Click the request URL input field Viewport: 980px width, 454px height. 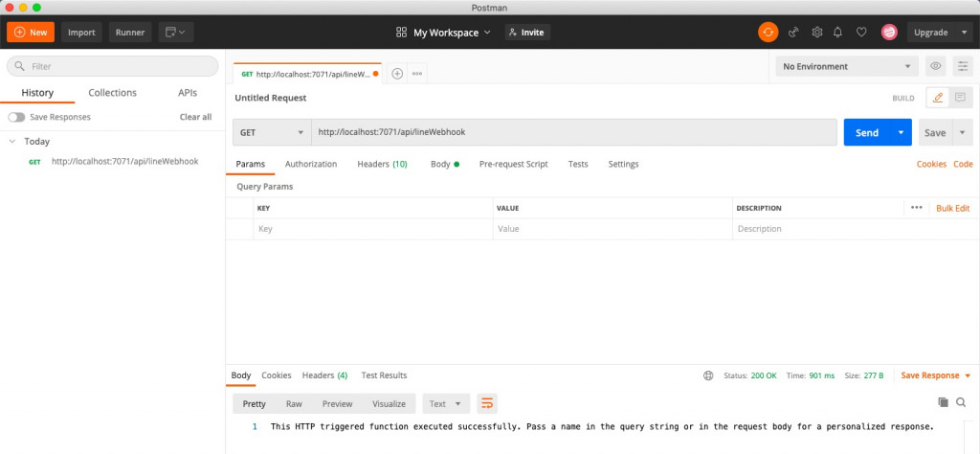[574, 132]
